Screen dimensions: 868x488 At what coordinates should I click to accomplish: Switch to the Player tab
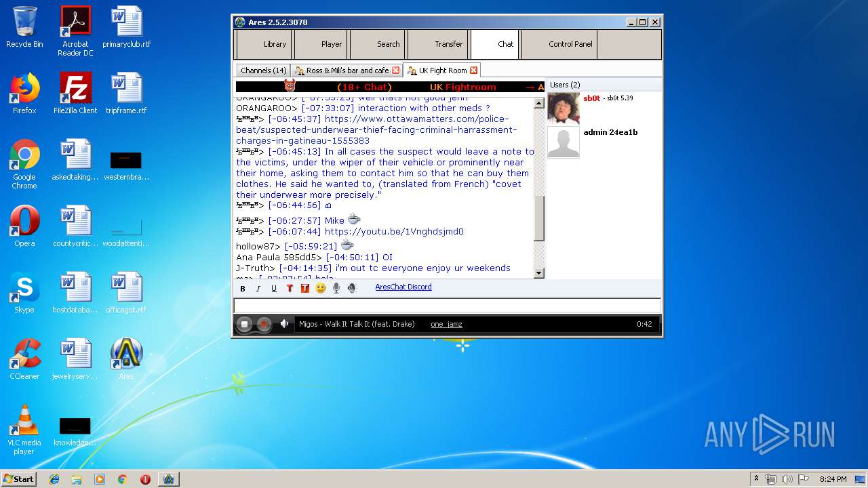(320, 44)
